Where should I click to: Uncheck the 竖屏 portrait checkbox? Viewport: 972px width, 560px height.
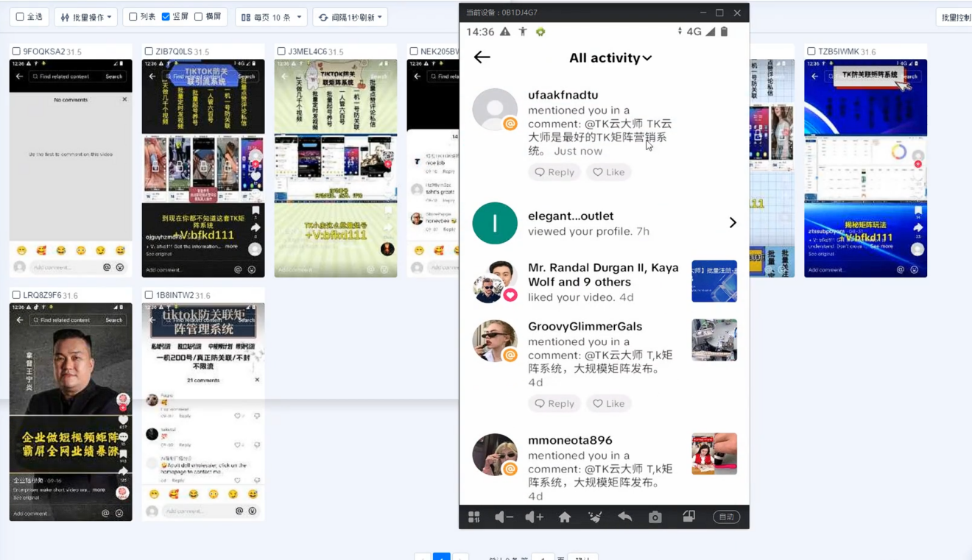pyautogui.click(x=166, y=16)
